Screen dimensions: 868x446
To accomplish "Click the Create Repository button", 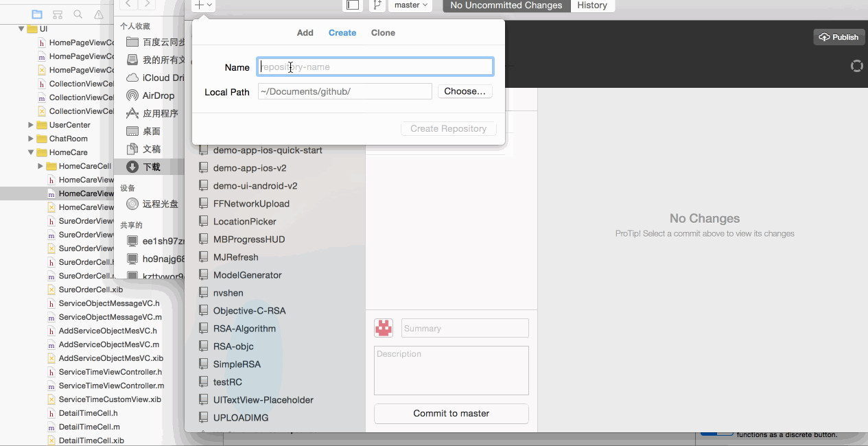I will (x=449, y=128).
